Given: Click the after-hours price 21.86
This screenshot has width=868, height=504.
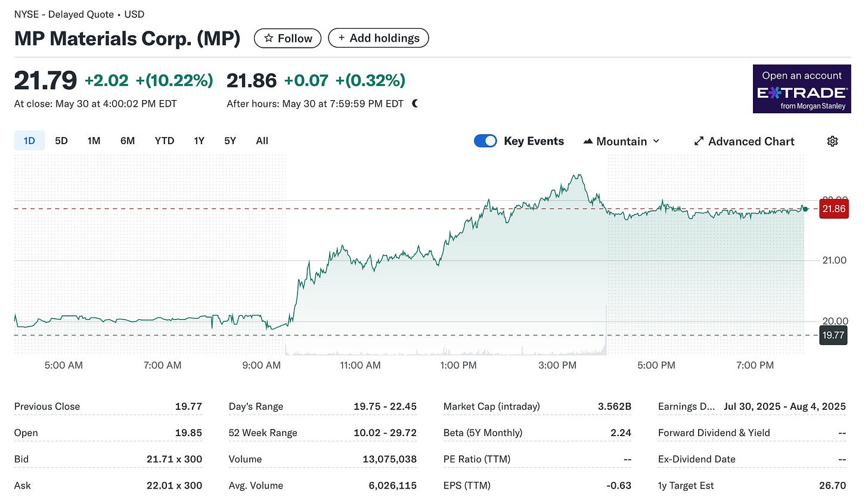Looking at the screenshot, I should tap(252, 80).
